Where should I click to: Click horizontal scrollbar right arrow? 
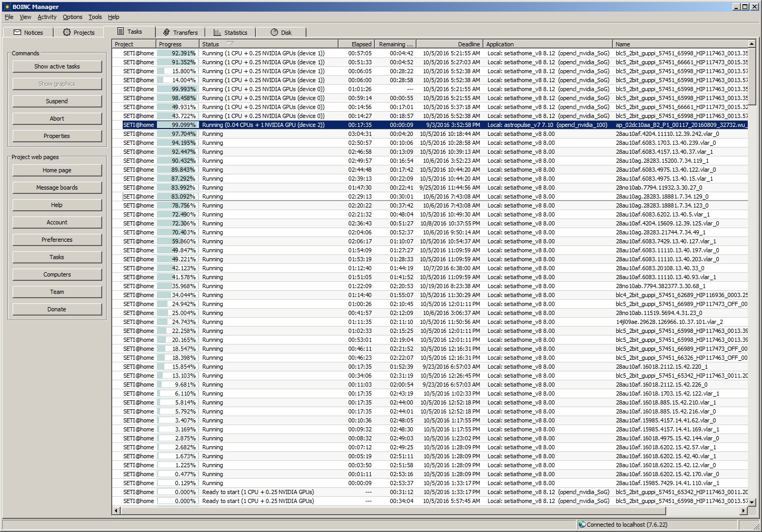click(744, 510)
